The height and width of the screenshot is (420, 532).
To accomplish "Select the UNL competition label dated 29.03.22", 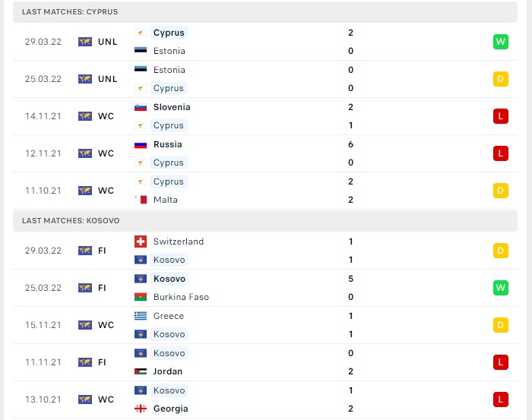I will pos(108,42).
